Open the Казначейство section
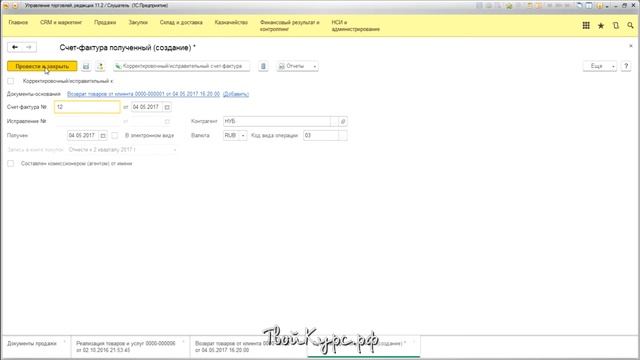Image resolution: width=640 pixels, height=360 pixels. click(231, 22)
